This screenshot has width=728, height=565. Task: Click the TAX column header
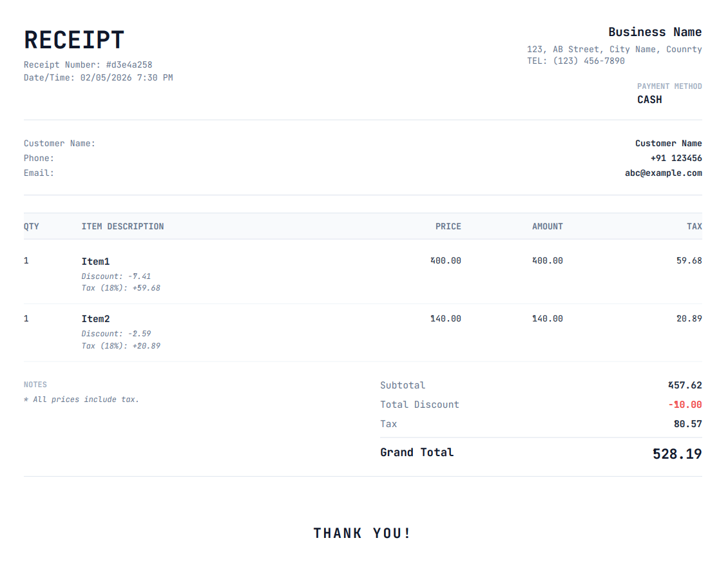point(694,226)
